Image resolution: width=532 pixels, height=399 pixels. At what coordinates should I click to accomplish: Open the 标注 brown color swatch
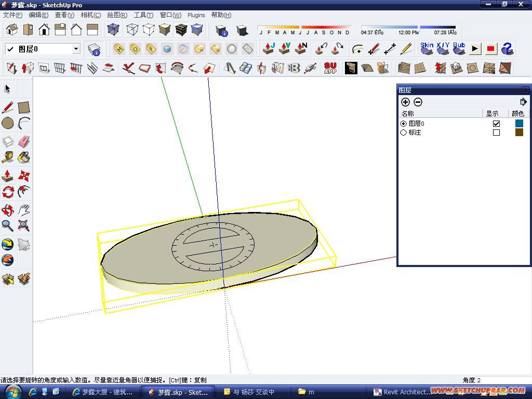[519, 132]
